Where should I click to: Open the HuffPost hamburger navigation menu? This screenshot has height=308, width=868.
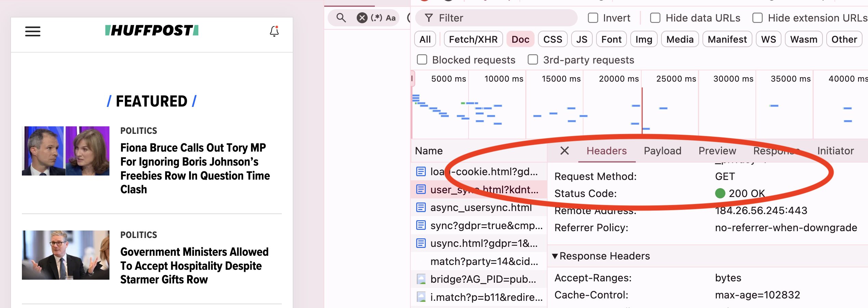pos(33,31)
